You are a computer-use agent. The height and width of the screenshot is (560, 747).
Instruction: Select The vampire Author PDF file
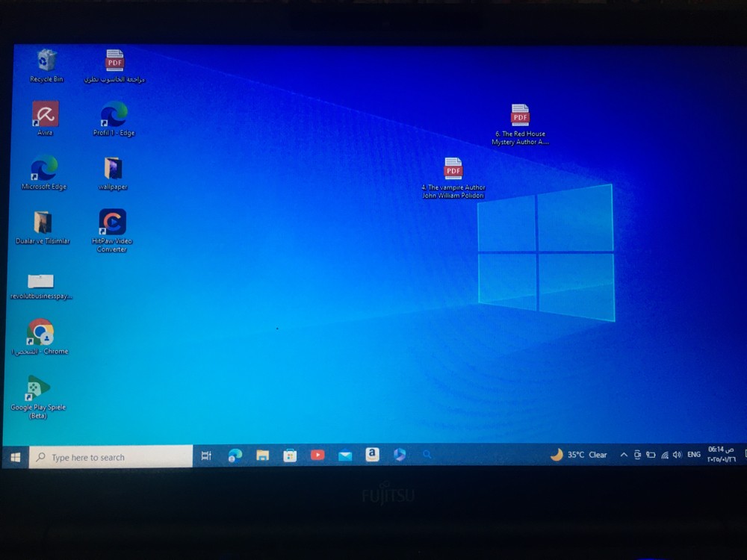coord(453,178)
